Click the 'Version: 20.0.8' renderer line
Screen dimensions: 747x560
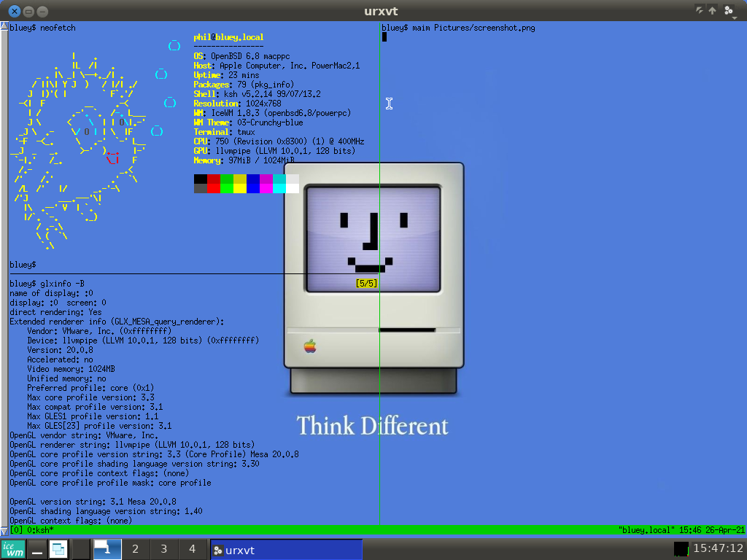[x=60, y=350]
